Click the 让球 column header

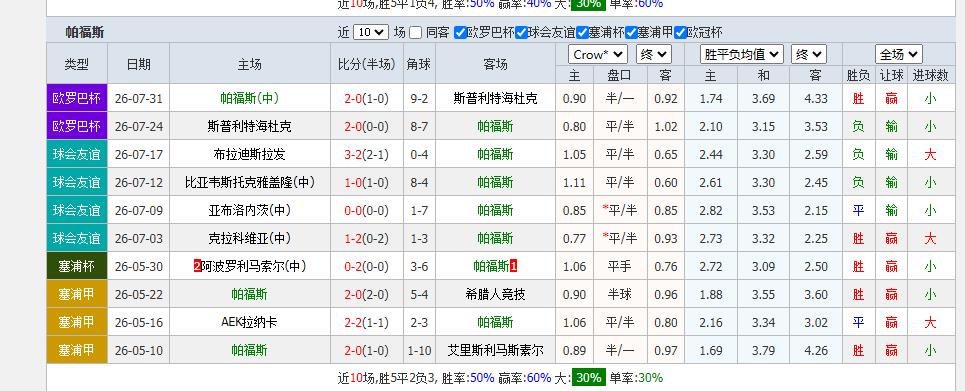pos(891,75)
